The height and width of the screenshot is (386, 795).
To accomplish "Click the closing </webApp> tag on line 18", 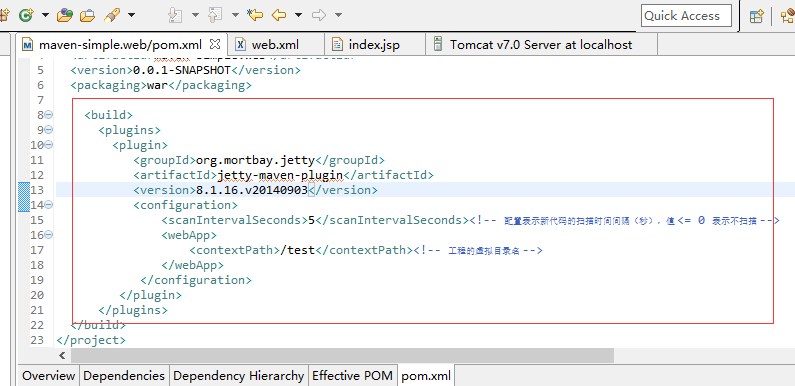I will (193, 265).
